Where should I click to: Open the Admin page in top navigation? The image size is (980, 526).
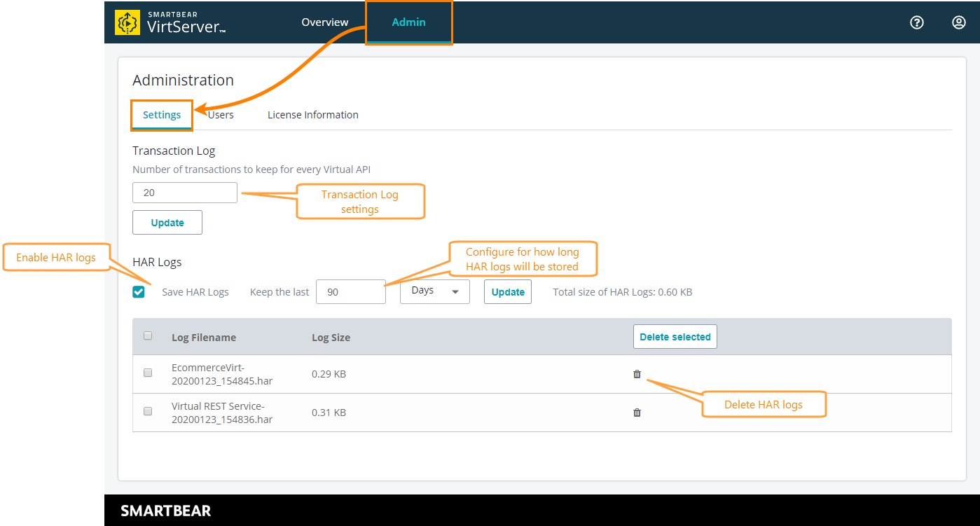click(x=409, y=22)
